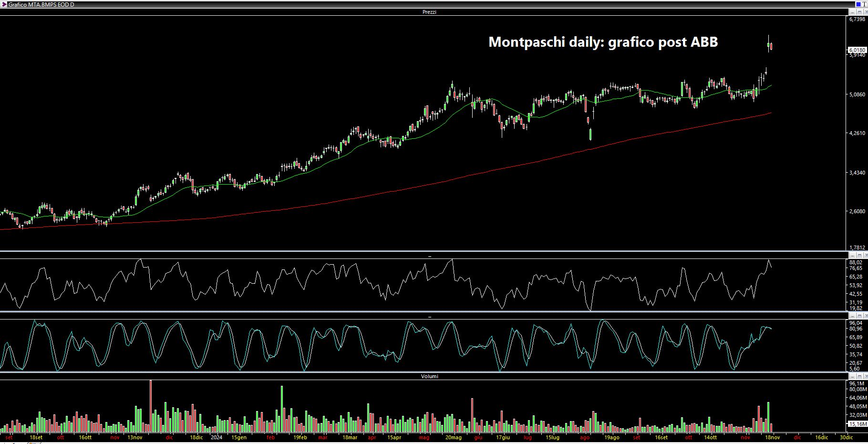The width and height of the screenshot is (868, 444).
Task: Click the 15,16M volume scale value
Action: tap(858, 424)
